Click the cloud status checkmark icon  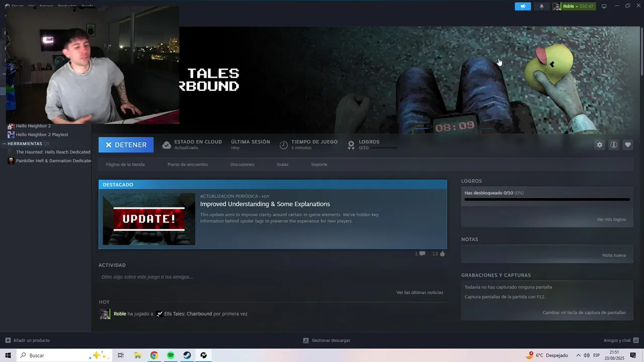tap(167, 145)
